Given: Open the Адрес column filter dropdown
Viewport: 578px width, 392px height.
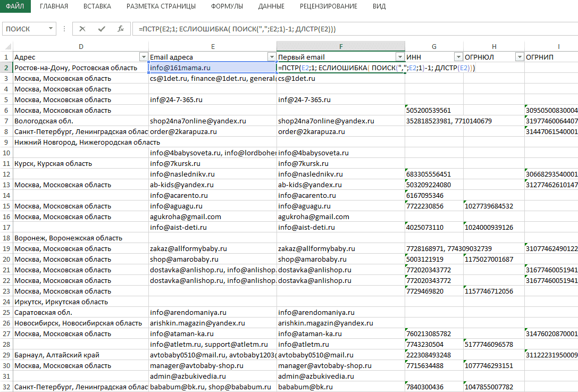Looking at the screenshot, I should coord(144,57).
